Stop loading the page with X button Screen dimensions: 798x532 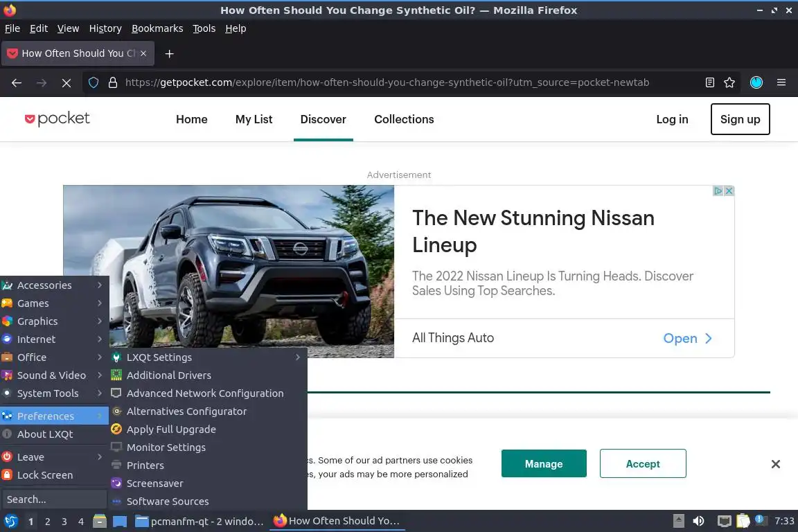[66, 82]
